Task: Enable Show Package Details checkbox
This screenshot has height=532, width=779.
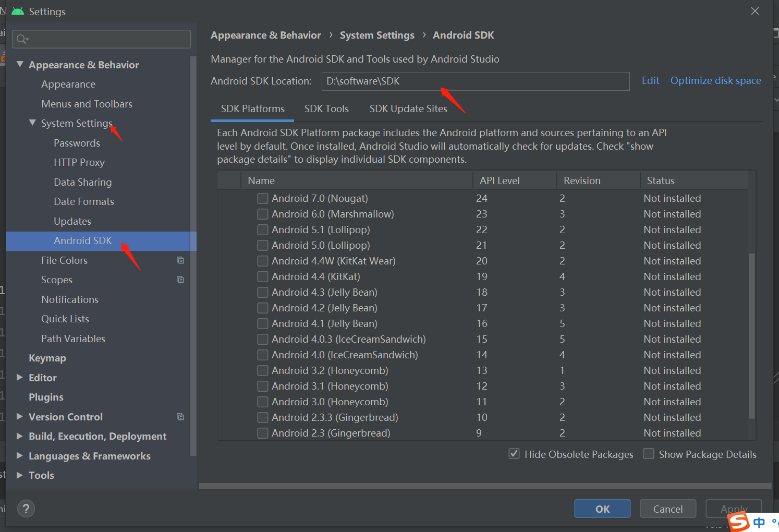Action: (649, 454)
